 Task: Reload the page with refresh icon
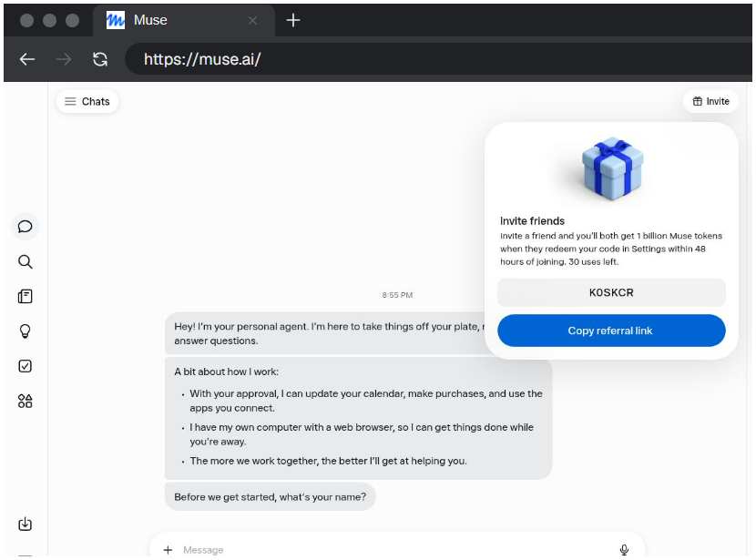(x=100, y=59)
